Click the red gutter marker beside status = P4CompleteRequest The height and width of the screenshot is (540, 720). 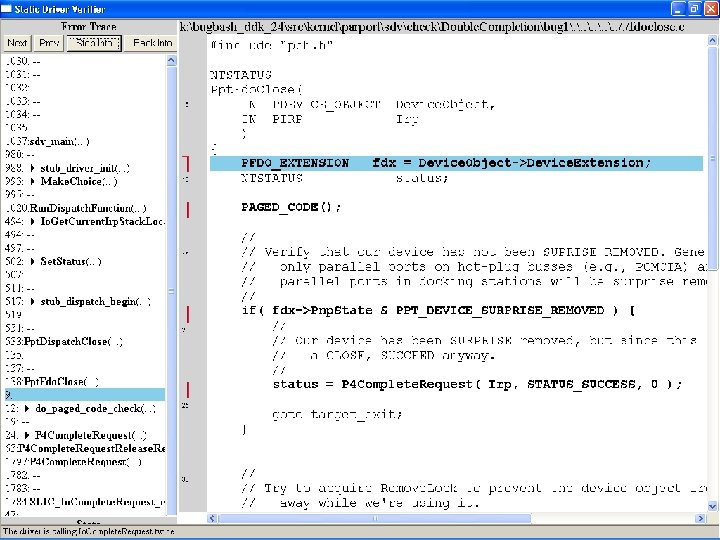click(187, 389)
